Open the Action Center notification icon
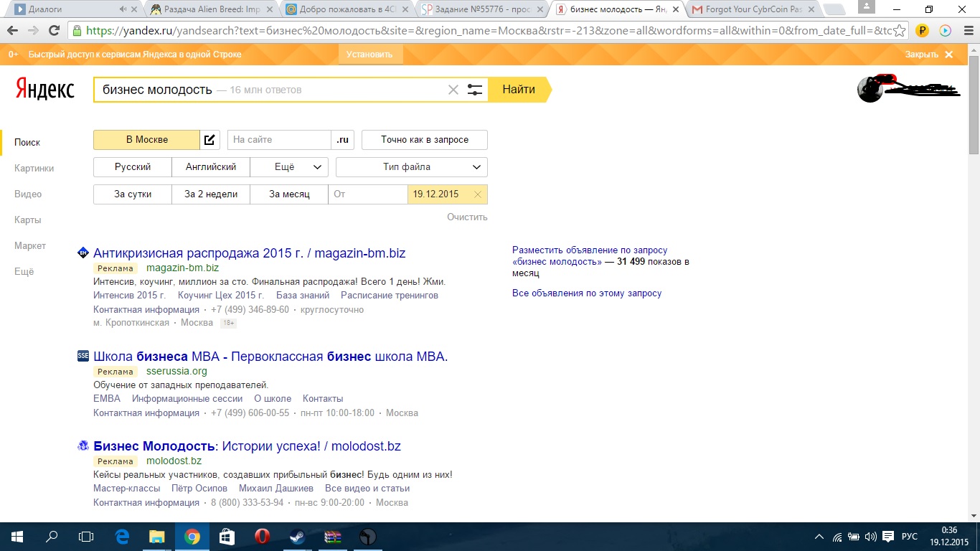This screenshot has width=980, height=551. (887, 537)
